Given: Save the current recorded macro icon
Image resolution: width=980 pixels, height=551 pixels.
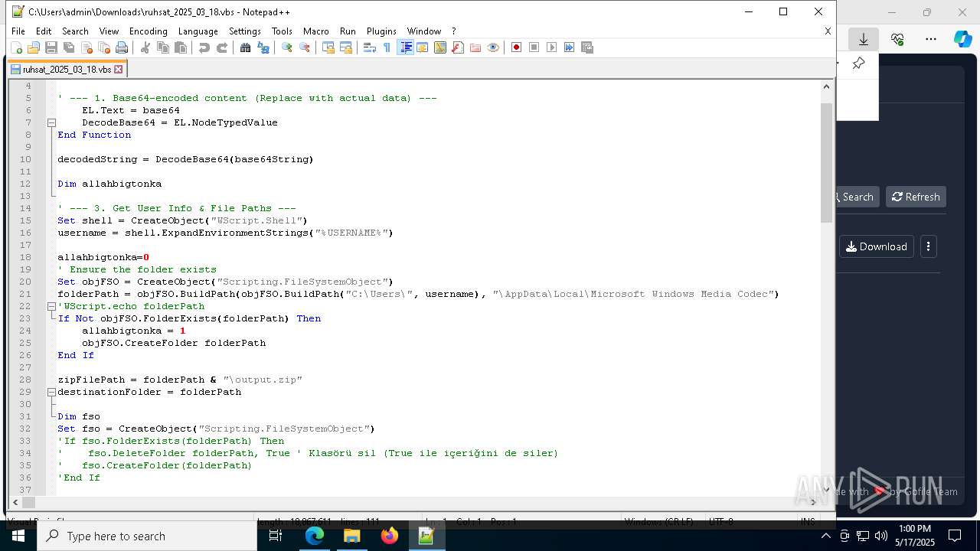Looking at the screenshot, I should [587, 47].
